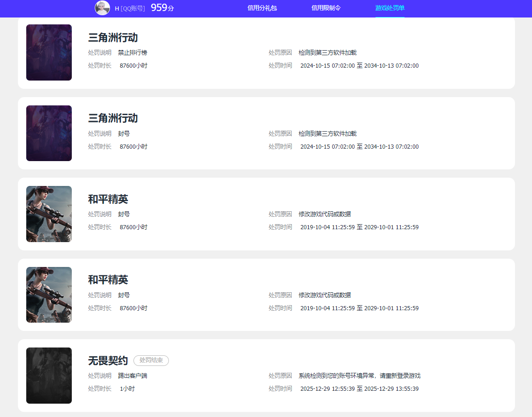Click the 处罚结束 status badge
Viewport: 532px width, 417px height.
pyautogui.click(x=151, y=361)
